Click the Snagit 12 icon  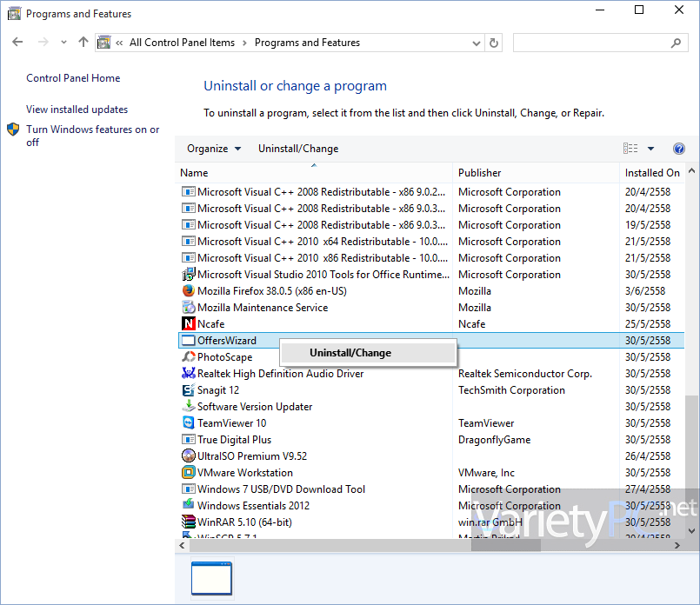click(x=189, y=390)
